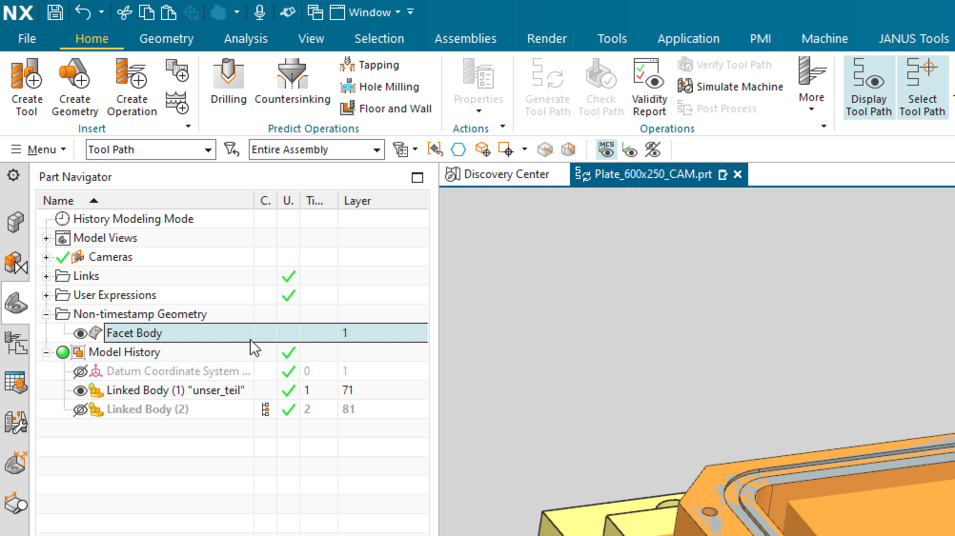Select the Facet Body tree row
The image size is (955, 536).
266,333
